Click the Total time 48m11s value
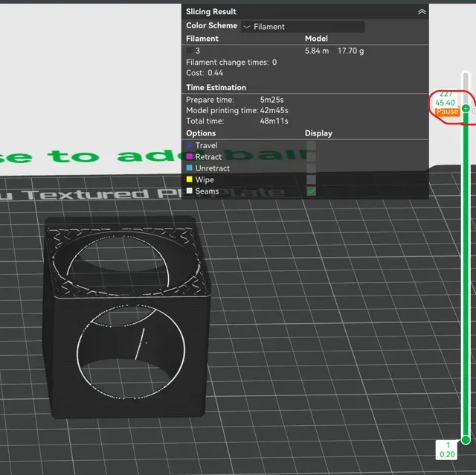 (x=274, y=121)
